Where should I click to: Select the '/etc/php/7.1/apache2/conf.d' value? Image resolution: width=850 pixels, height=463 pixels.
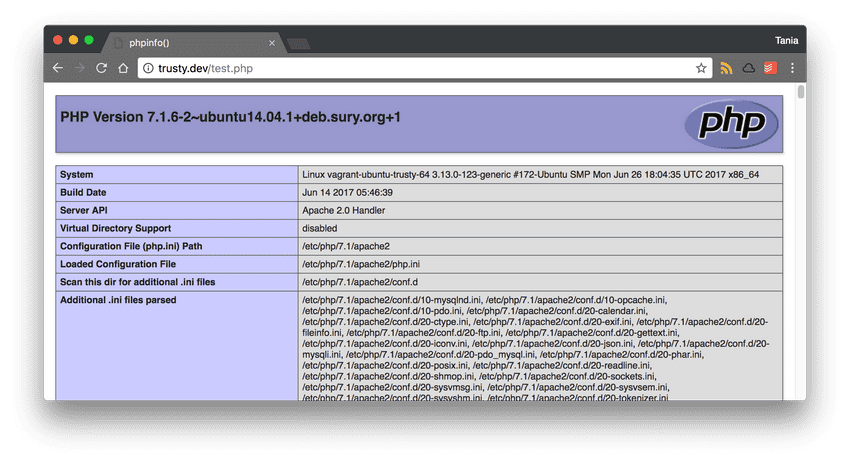[360, 282]
